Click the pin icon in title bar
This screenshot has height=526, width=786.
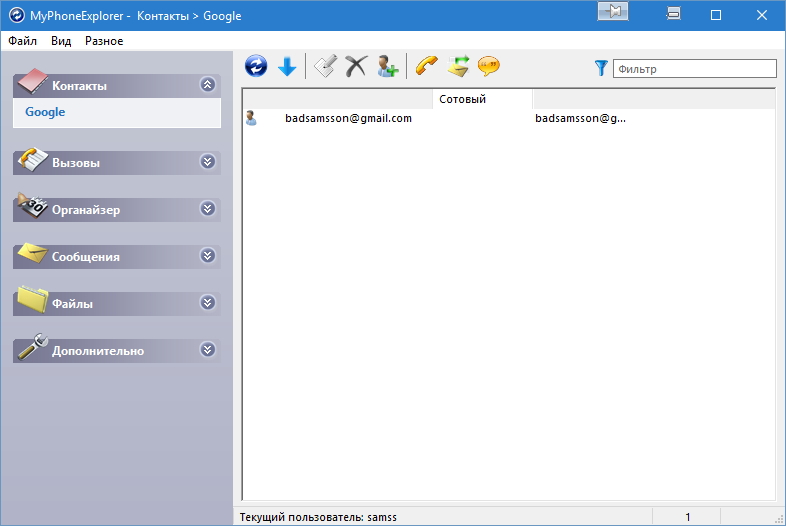tap(613, 12)
